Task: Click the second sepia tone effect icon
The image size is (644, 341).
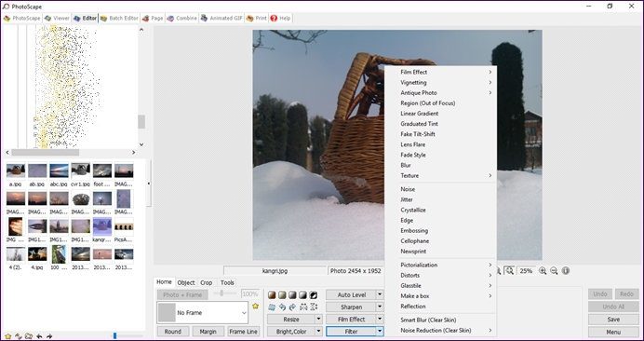Action: tap(282, 295)
